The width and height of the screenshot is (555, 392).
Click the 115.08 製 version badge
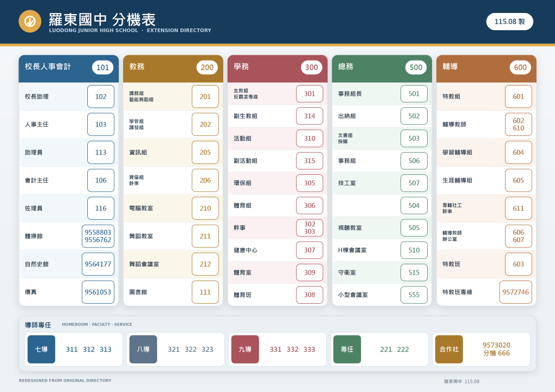[509, 22]
